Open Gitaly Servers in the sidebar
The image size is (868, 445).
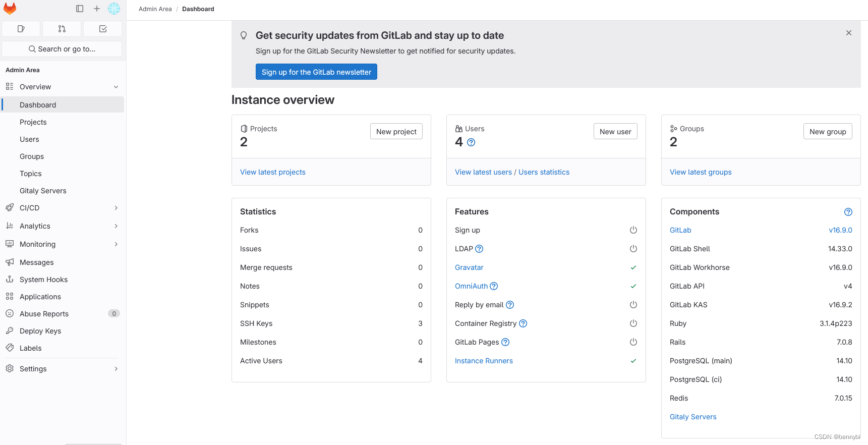tap(63, 191)
